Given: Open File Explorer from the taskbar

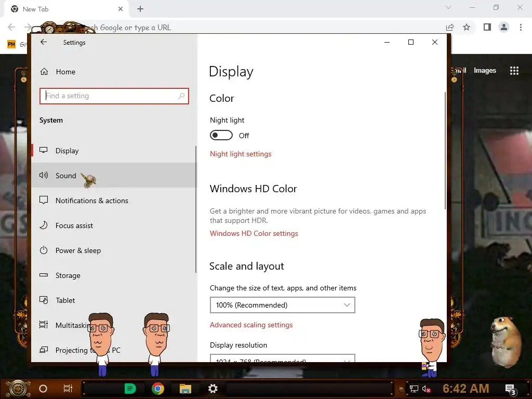Looking at the screenshot, I should pyautogui.click(x=185, y=389).
